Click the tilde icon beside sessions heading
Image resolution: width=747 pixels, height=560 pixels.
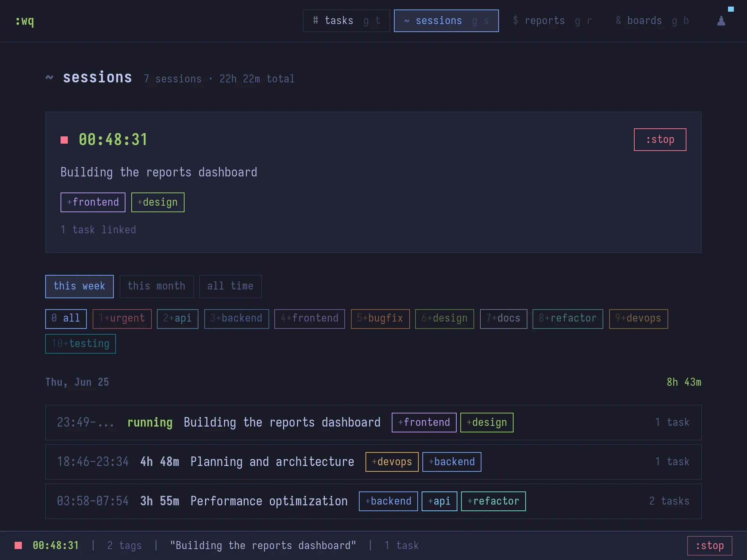49,77
